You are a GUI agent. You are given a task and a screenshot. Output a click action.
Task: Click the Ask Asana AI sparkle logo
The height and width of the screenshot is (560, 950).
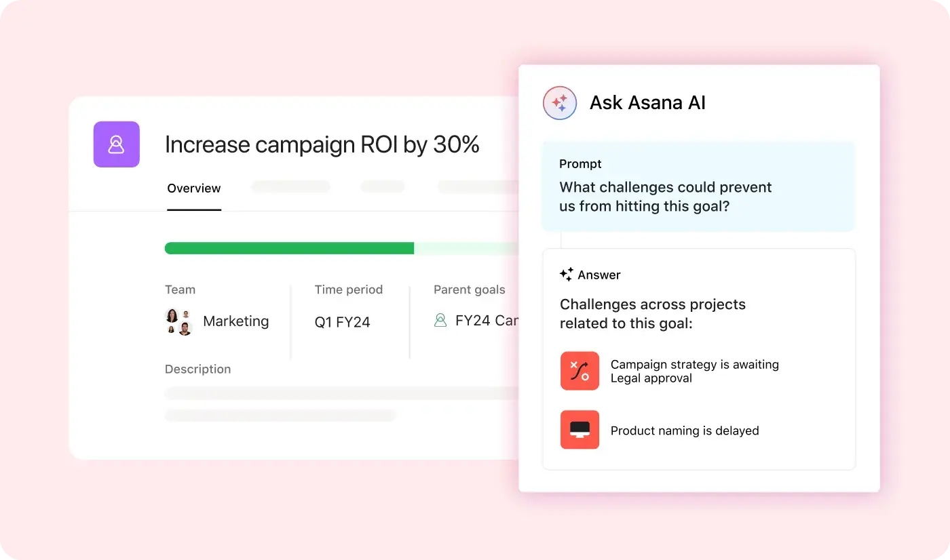[x=560, y=103]
